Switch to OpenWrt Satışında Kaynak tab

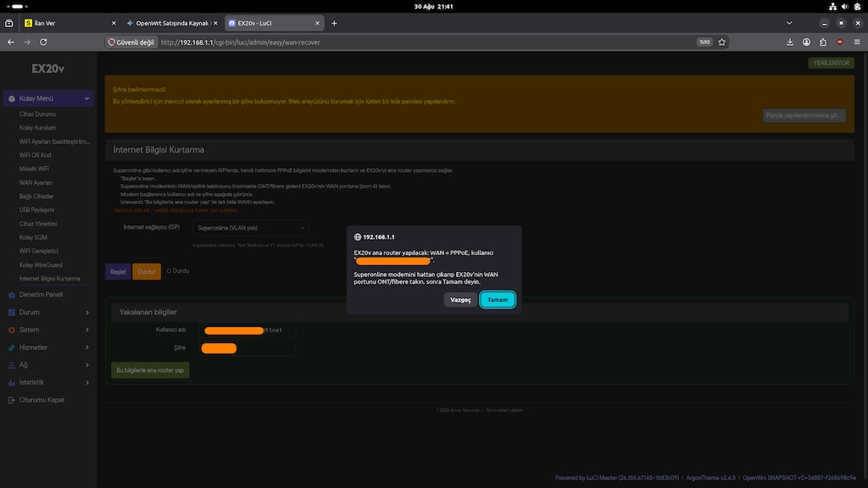[x=172, y=23]
